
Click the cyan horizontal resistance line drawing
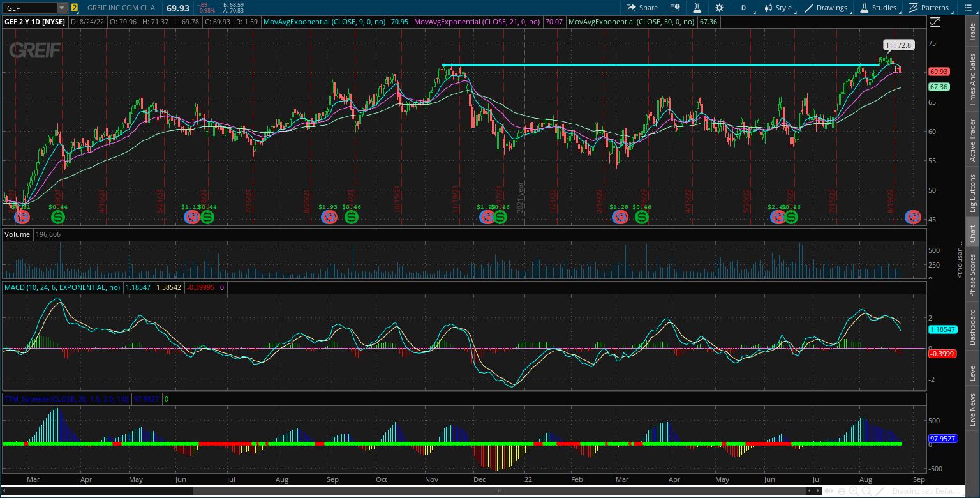pyautogui.click(x=660, y=65)
